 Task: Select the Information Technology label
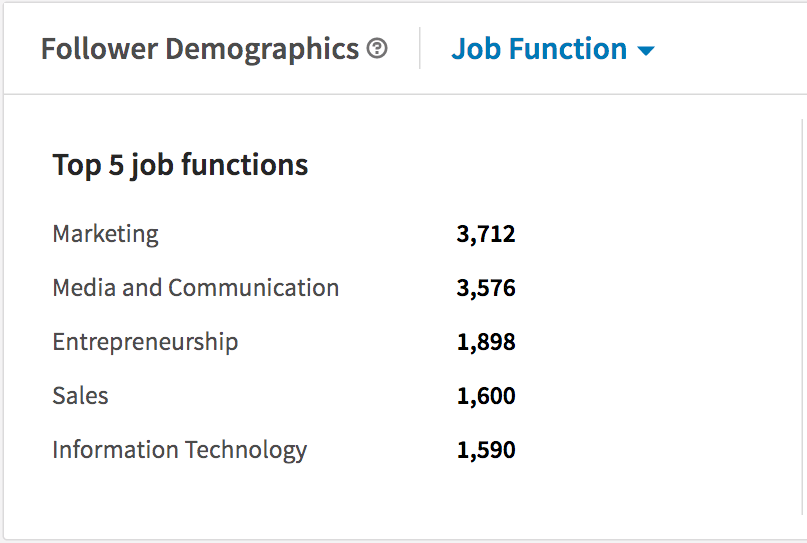180,450
